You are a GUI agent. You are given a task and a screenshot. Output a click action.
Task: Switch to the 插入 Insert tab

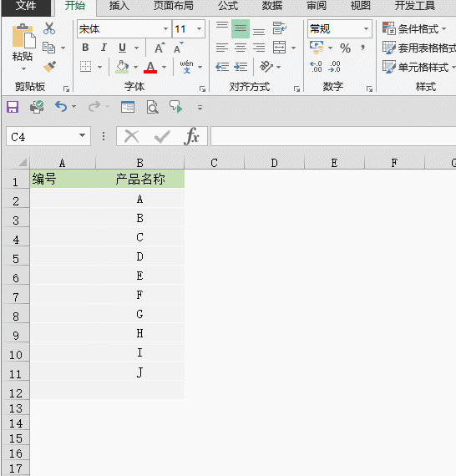pyautogui.click(x=119, y=6)
